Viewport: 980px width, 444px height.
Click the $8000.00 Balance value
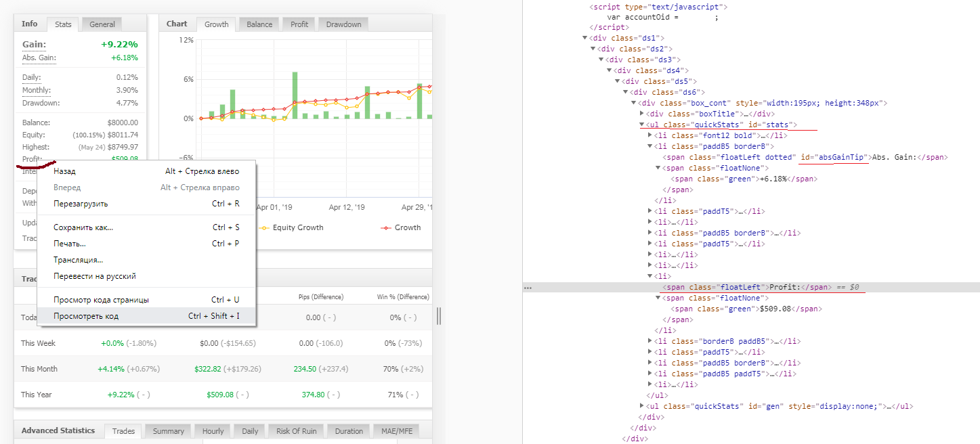[x=122, y=123]
